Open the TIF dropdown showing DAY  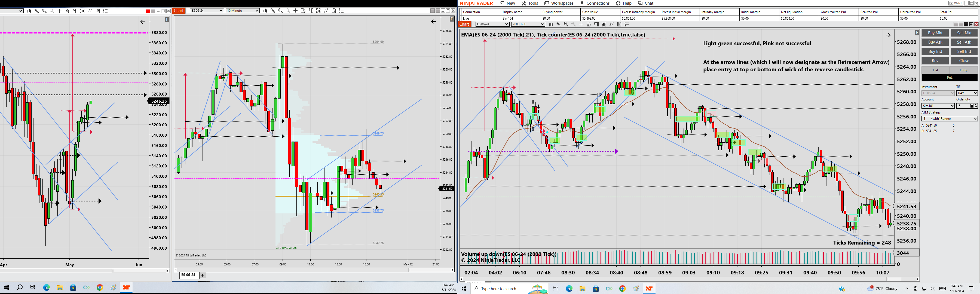(x=967, y=93)
